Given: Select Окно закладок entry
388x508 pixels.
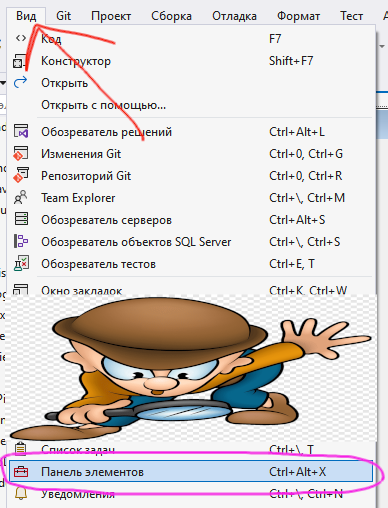Looking at the screenshot, I should click(x=191, y=289).
